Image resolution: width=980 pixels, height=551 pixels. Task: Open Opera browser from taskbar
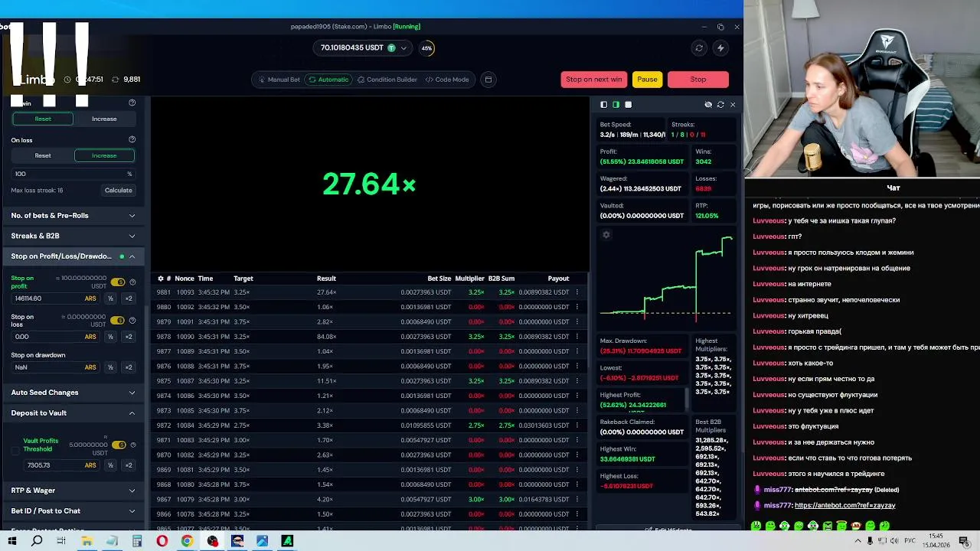pyautogui.click(x=162, y=541)
